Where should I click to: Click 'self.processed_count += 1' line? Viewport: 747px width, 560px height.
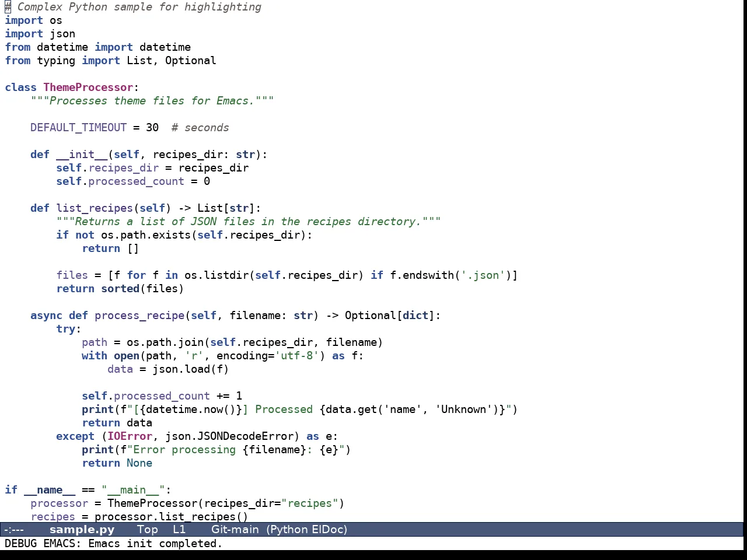(162, 396)
